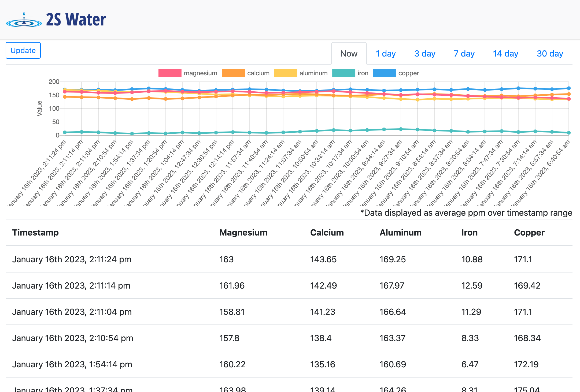Click aluminum value 160.69
The image size is (580, 392).
pyautogui.click(x=393, y=364)
